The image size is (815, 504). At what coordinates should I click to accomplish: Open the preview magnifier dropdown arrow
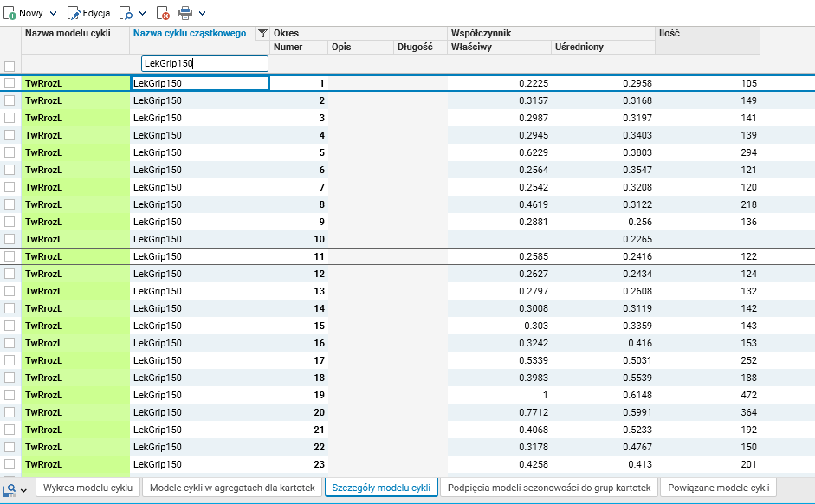tap(142, 13)
